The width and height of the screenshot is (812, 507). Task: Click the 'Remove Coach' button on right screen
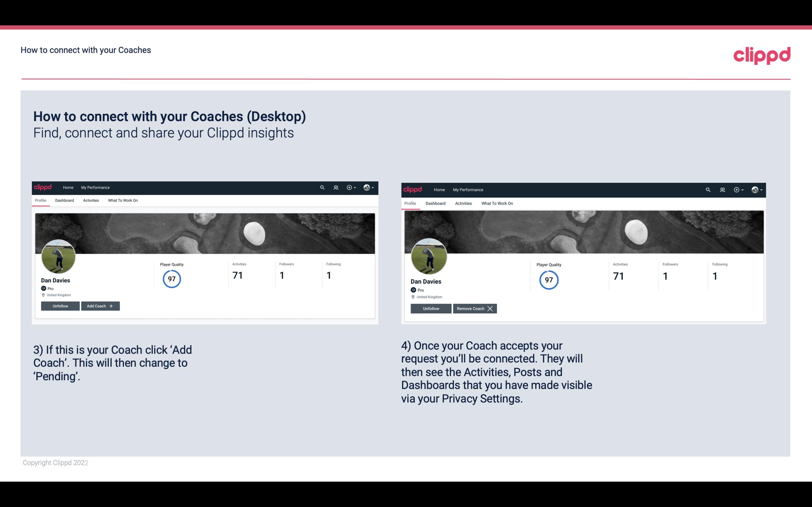point(475,308)
